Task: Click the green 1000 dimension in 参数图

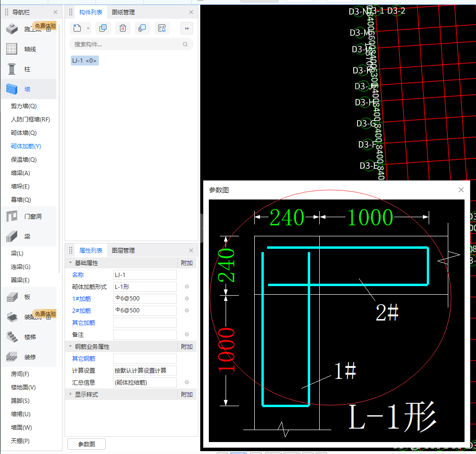Action: pyautogui.click(x=370, y=218)
